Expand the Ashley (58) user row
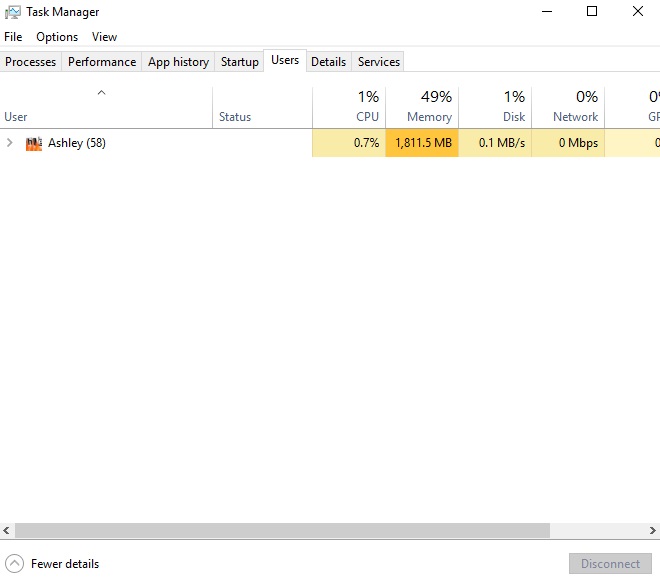 tap(10, 143)
